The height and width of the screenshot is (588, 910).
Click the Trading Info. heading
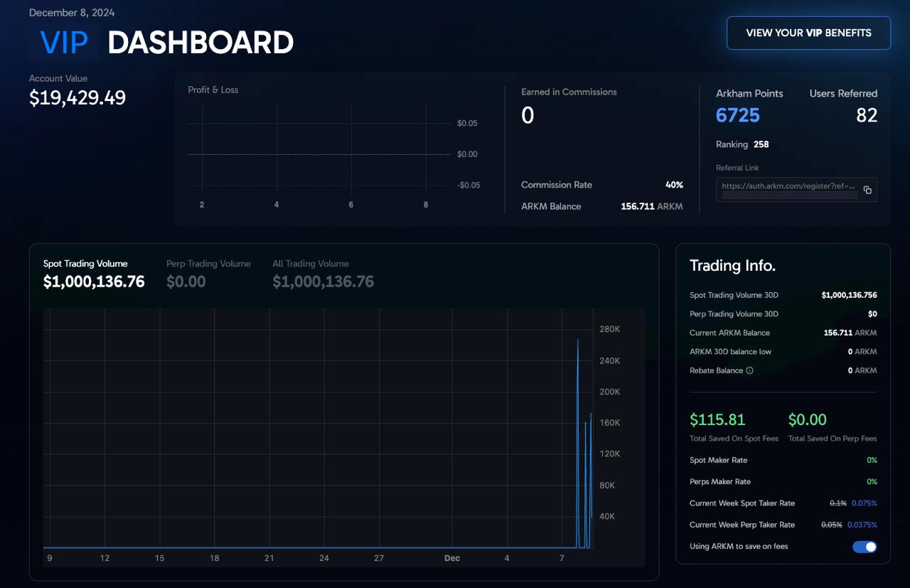tap(732, 266)
